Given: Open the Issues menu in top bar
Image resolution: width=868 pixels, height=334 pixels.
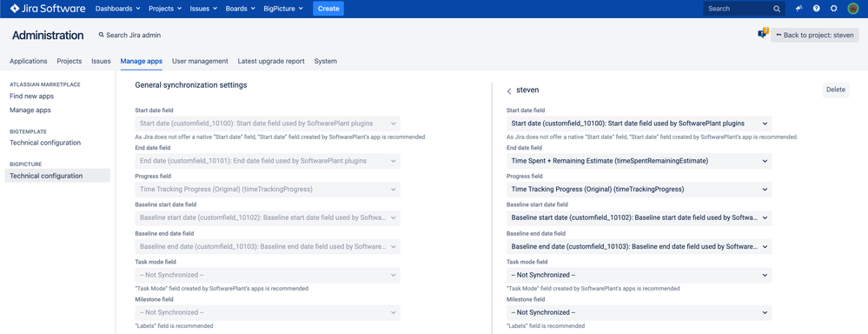Looking at the screenshot, I should [x=203, y=9].
